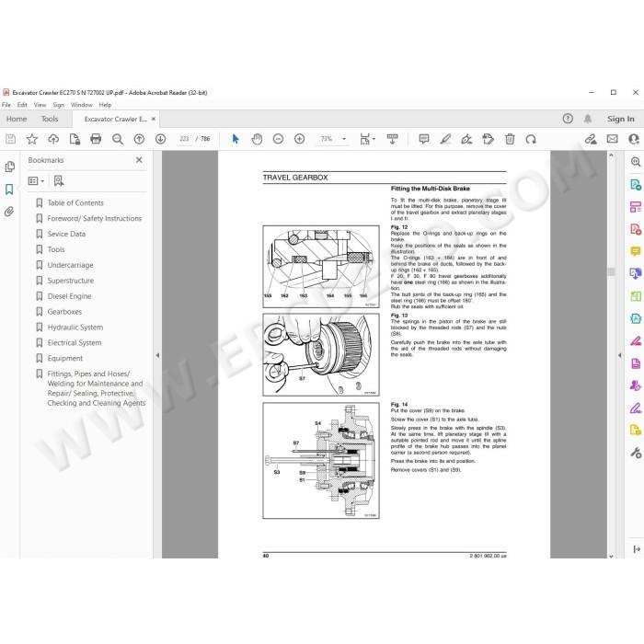Open the View menu

pyautogui.click(x=40, y=105)
